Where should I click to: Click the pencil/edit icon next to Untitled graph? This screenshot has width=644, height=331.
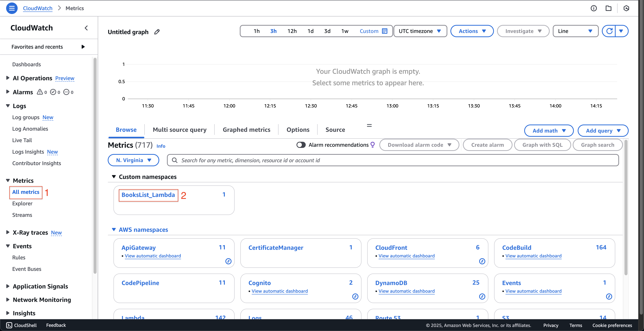coord(158,32)
